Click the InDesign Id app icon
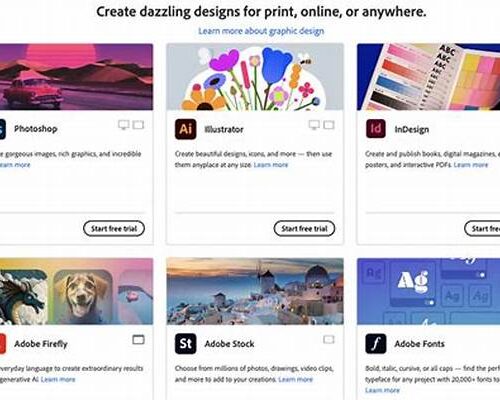 (376, 129)
